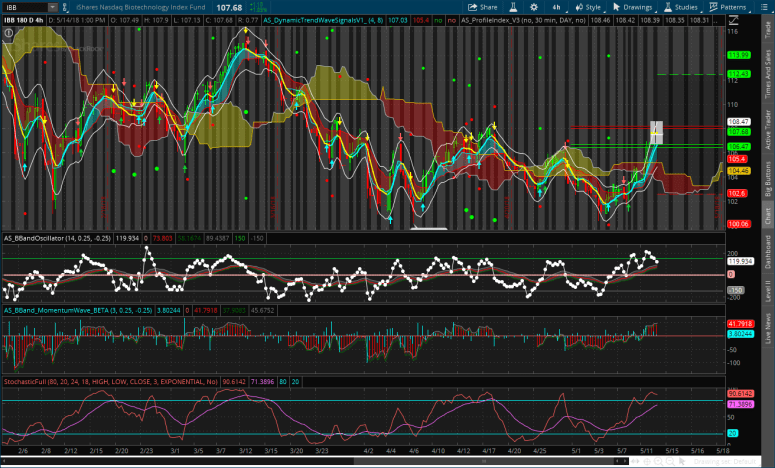Click the 108.47 white price bubble
The image size is (775, 468).
[x=738, y=122]
